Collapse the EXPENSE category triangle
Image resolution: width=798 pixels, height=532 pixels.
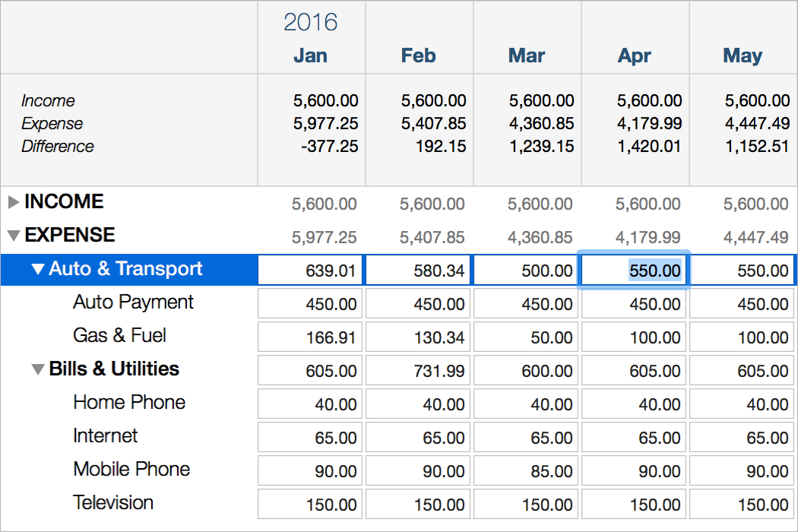click(x=14, y=236)
